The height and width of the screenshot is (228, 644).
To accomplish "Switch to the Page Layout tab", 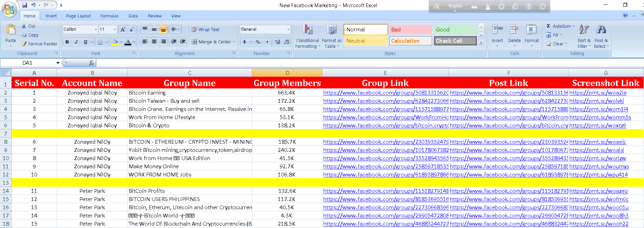I will (x=78, y=16).
